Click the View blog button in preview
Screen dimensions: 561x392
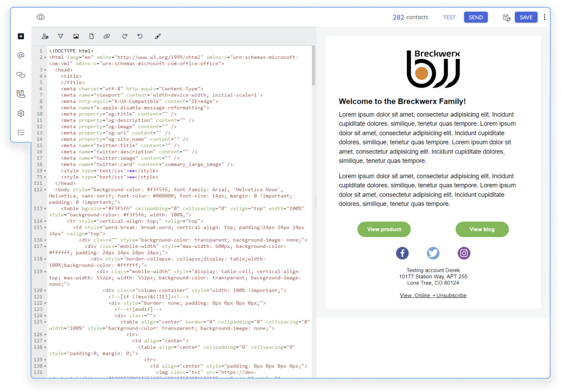click(x=482, y=229)
